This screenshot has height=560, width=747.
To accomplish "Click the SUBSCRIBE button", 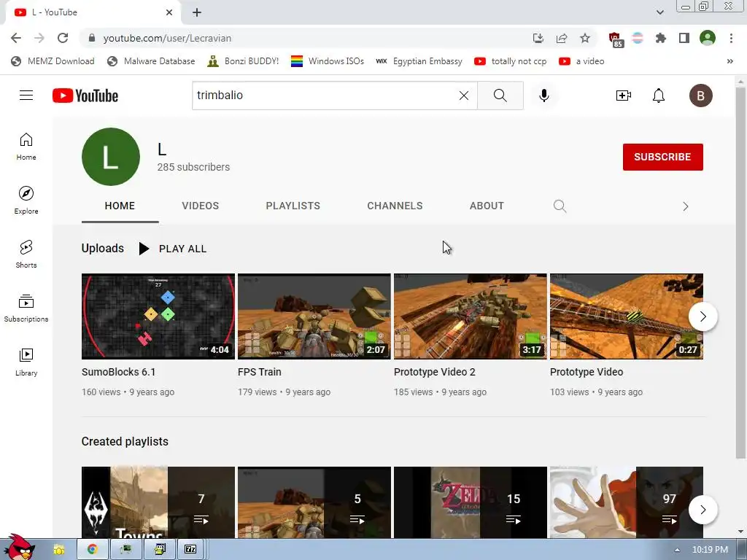I will pos(662,157).
